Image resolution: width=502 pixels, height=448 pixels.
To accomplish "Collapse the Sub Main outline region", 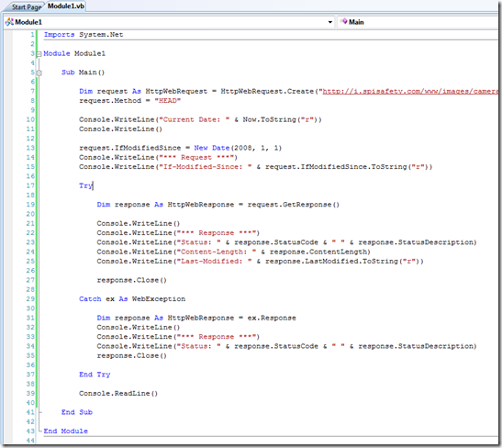I will pyautogui.click(x=39, y=73).
